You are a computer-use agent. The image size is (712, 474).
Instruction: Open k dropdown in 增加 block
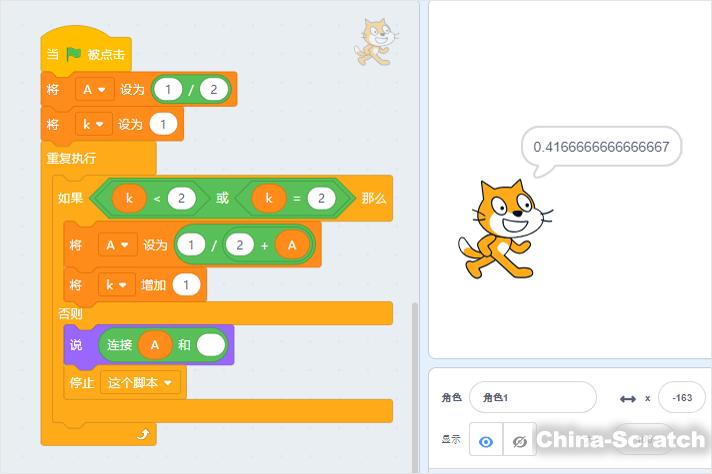[116, 285]
